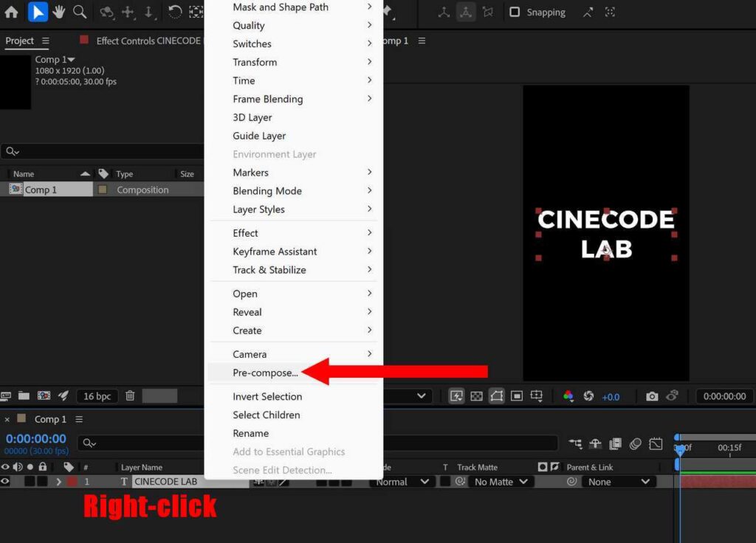Take a snapshot with the camera icon

tap(652, 396)
